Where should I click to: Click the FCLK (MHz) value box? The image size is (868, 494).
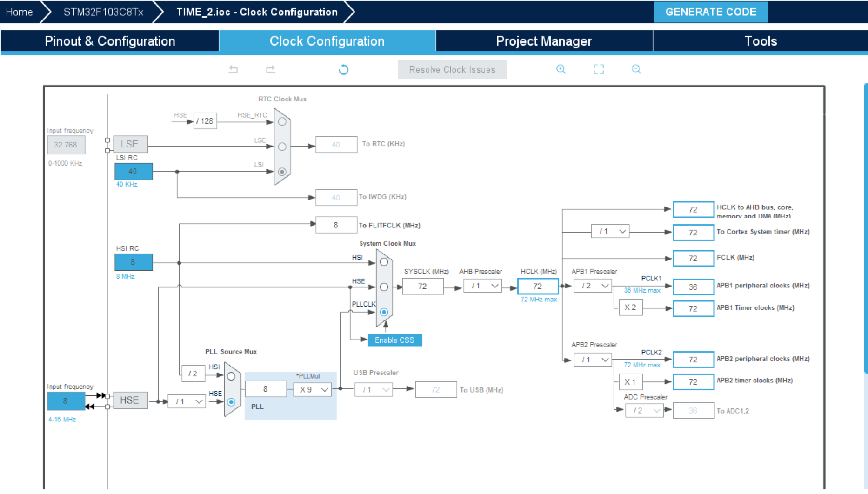click(x=693, y=258)
